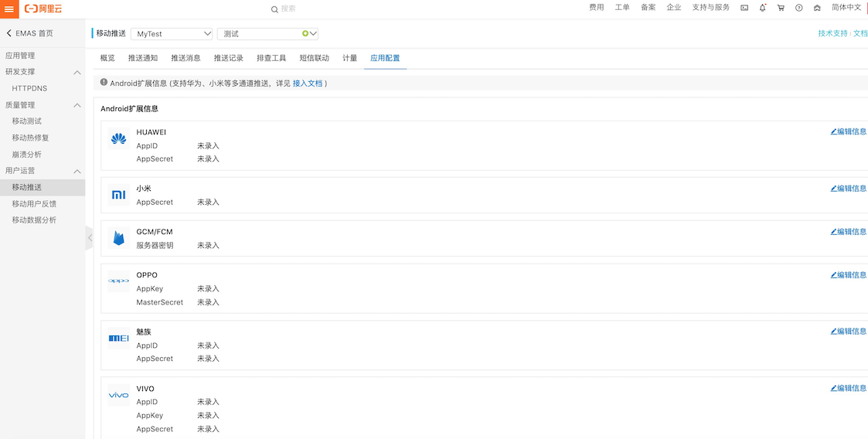Screen dimensions: 868x439
Task: Switch to the 短信联动 tab
Action: [315, 58]
